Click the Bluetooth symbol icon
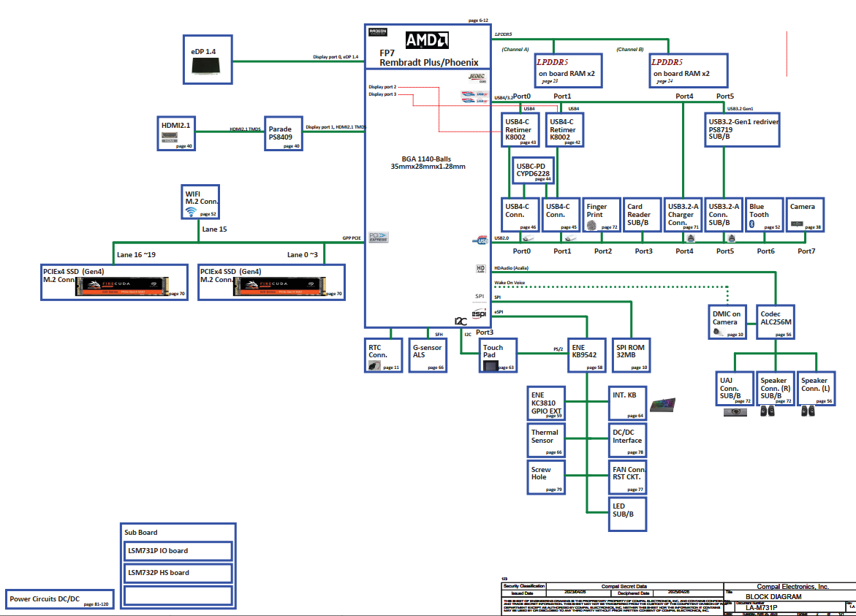 click(x=751, y=226)
